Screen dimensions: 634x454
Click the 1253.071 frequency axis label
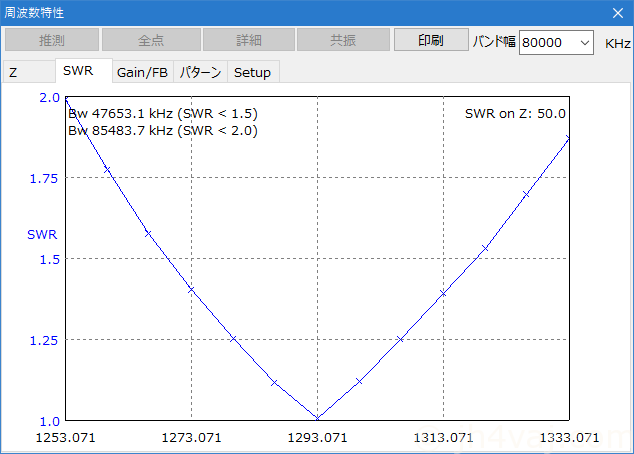point(66,437)
